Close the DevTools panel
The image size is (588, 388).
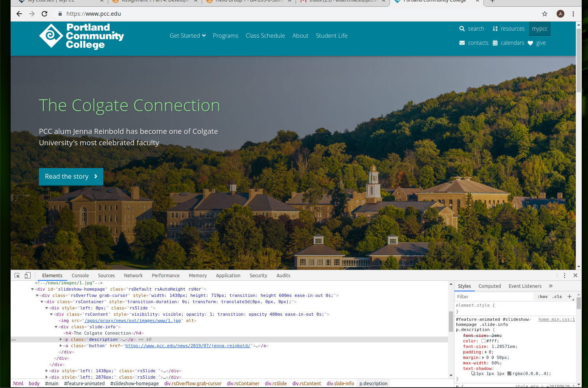click(x=575, y=276)
